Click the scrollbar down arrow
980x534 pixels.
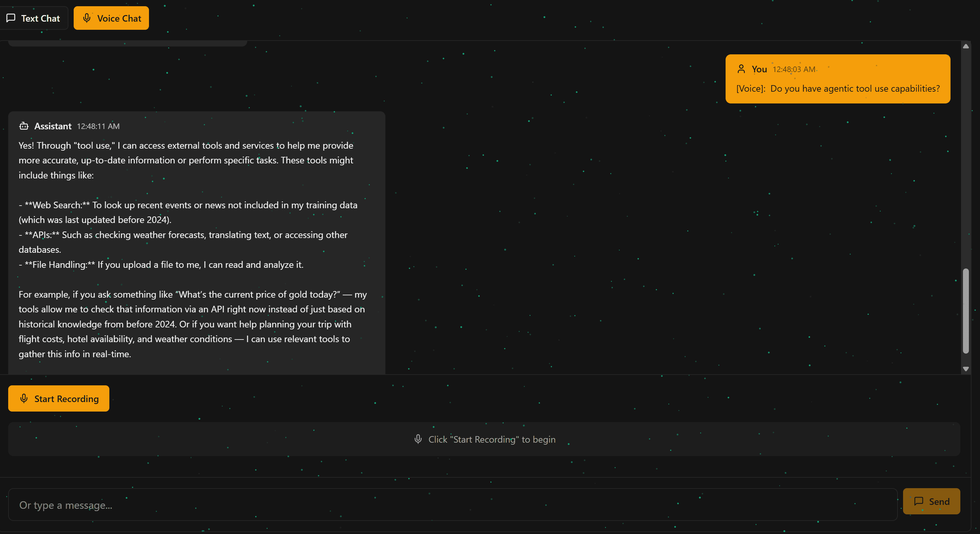click(966, 369)
